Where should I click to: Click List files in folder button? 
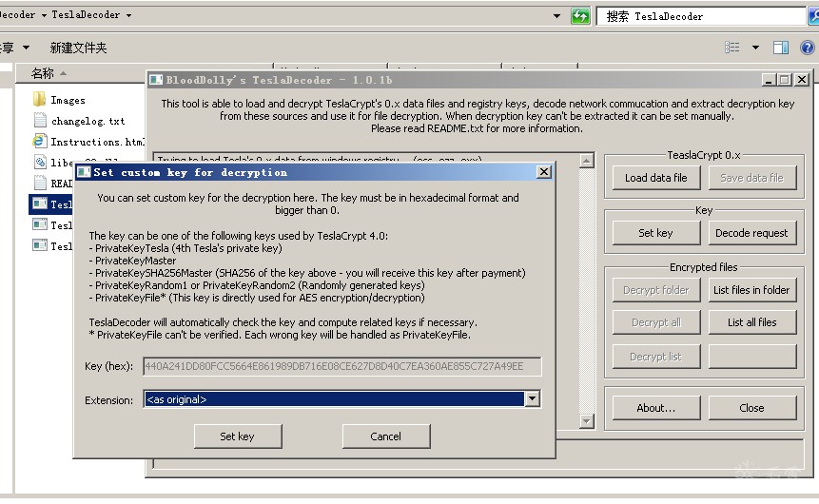point(752,290)
